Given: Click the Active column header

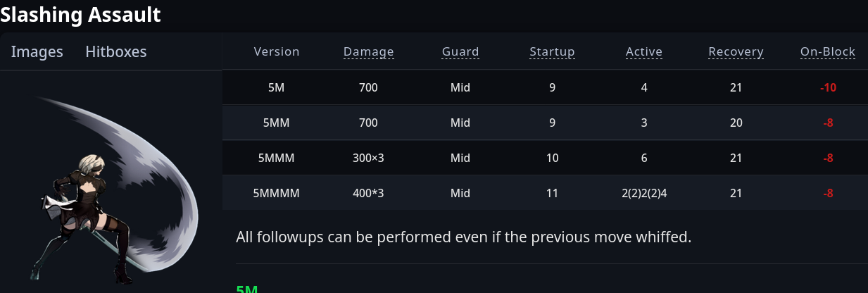Looking at the screenshot, I should [x=644, y=51].
